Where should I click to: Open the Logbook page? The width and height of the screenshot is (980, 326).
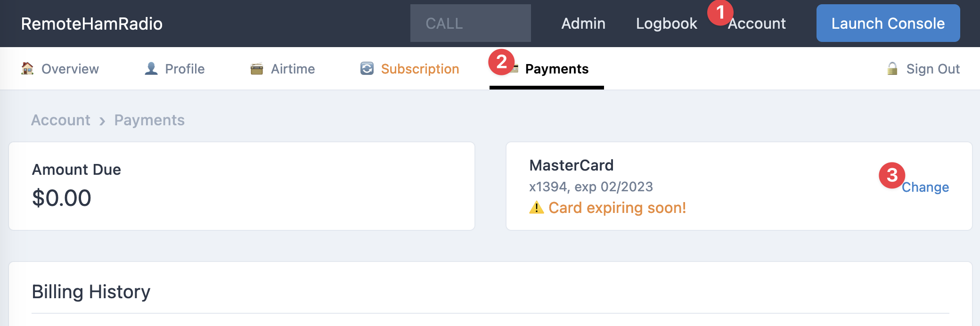click(x=666, y=24)
